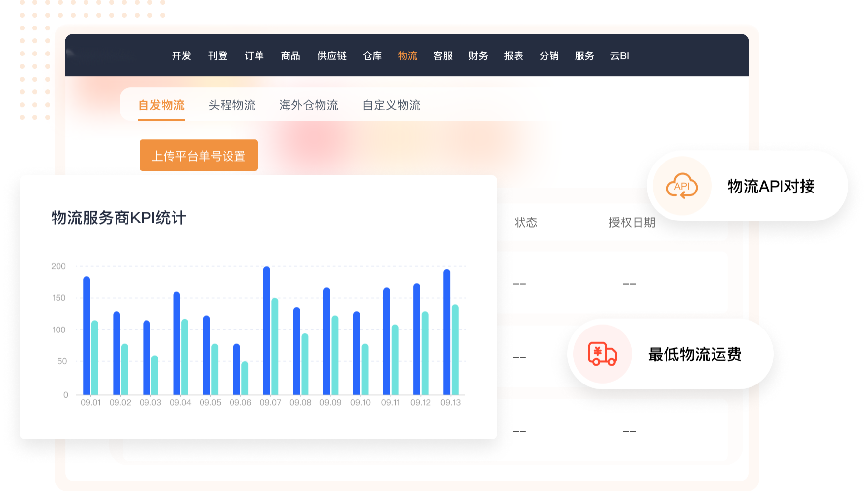Switch to the 头程物流 tab
The width and height of the screenshot is (868, 494).
point(232,105)
